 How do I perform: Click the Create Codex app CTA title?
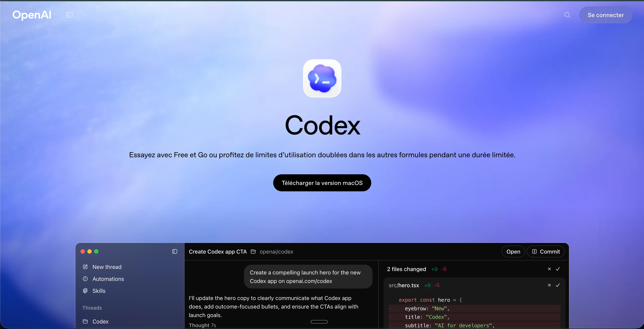(218, 252)
